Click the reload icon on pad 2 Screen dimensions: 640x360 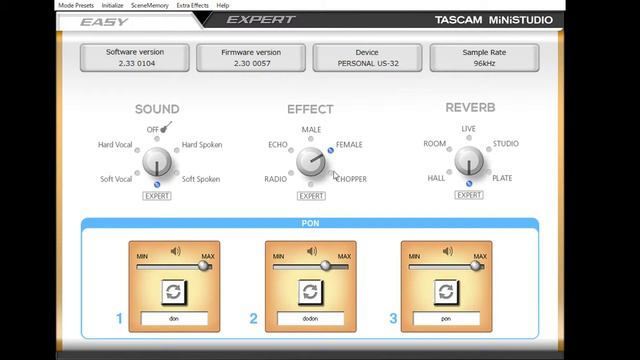(310, 292)
